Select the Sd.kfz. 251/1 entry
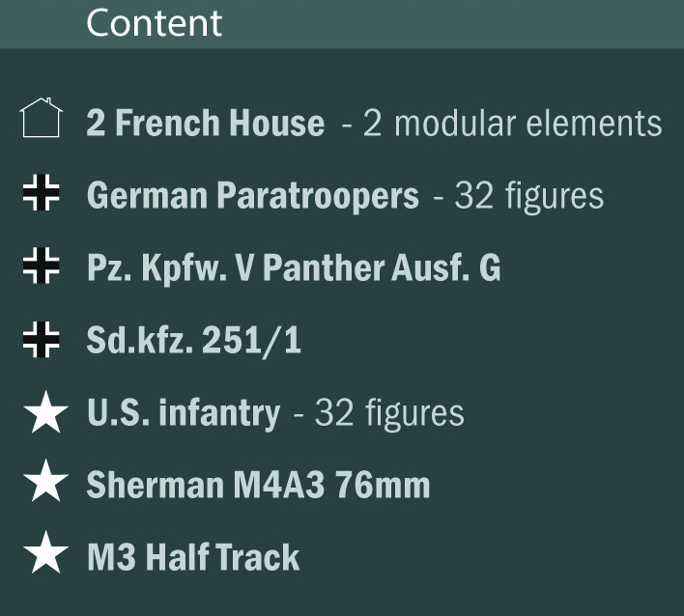Image resolution: width=684 pixels, height=616 pixels. 193,340
